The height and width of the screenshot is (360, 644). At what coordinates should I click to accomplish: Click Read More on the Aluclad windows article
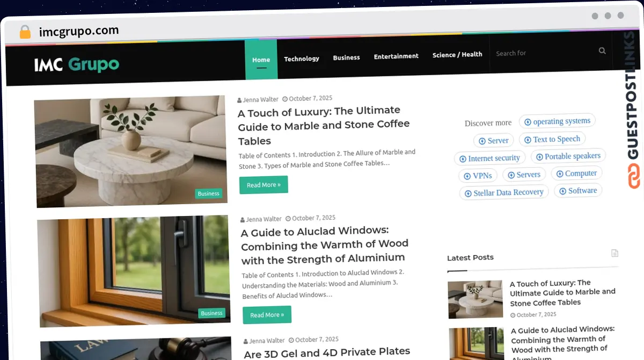coord(267,315)
